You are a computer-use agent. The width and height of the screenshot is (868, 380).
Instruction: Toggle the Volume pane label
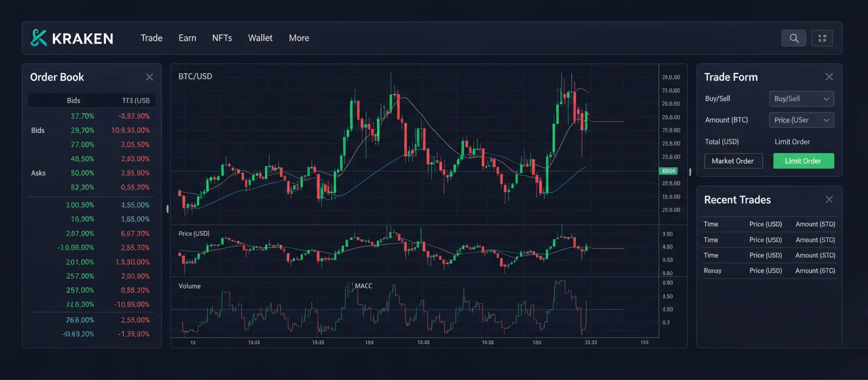point(190,286)
